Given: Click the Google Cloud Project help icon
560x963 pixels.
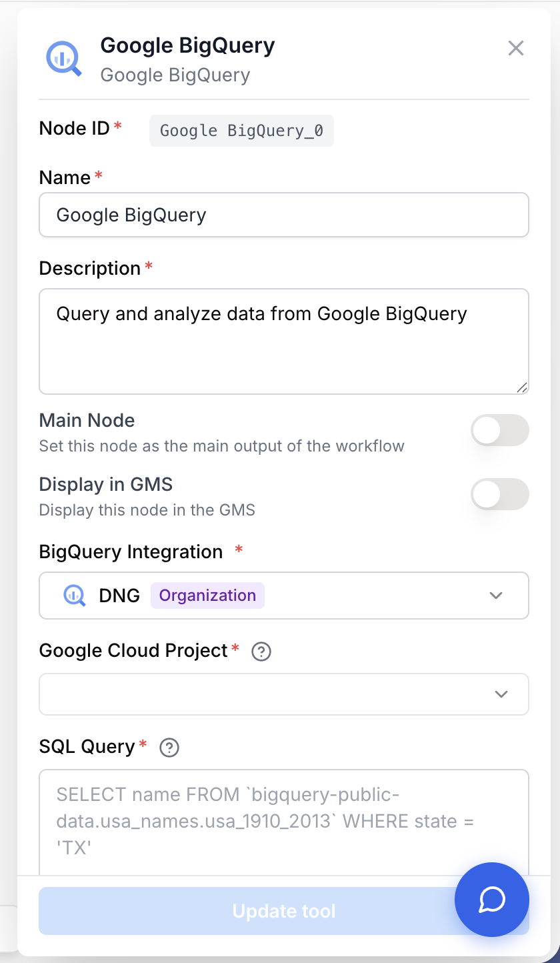Looking at the screenshot, I should point(261,652).
